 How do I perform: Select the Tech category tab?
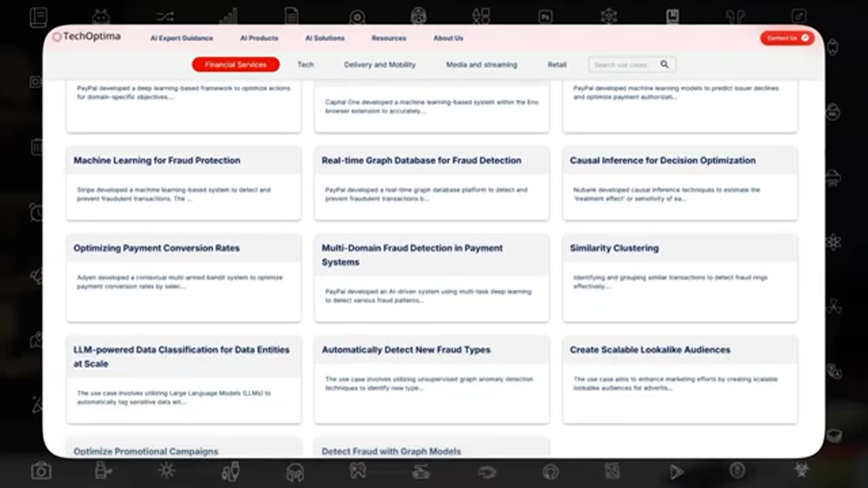[306, 64]
